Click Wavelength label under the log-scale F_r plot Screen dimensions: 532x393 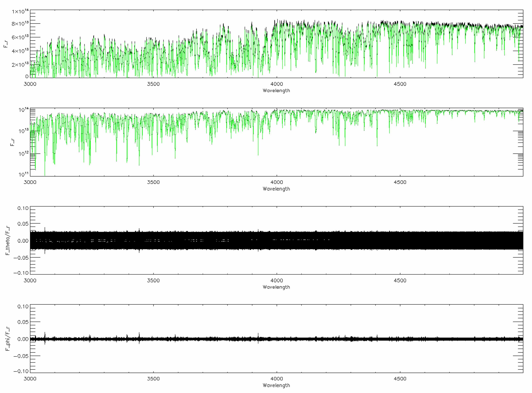[x=276, y=189]
